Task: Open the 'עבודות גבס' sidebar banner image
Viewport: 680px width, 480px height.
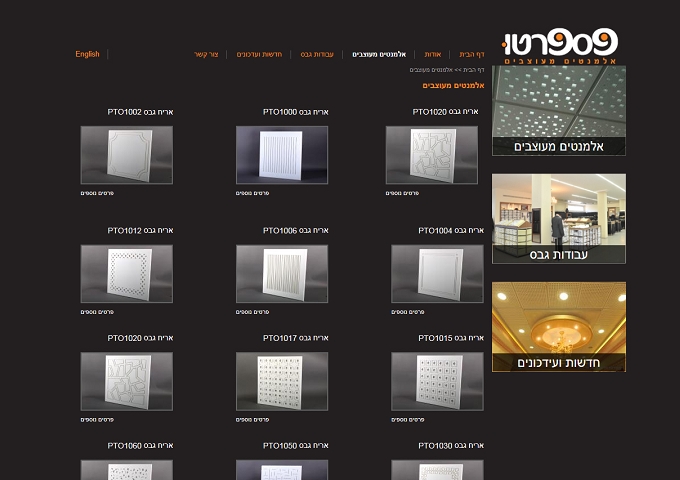Action: click(559, 219)
